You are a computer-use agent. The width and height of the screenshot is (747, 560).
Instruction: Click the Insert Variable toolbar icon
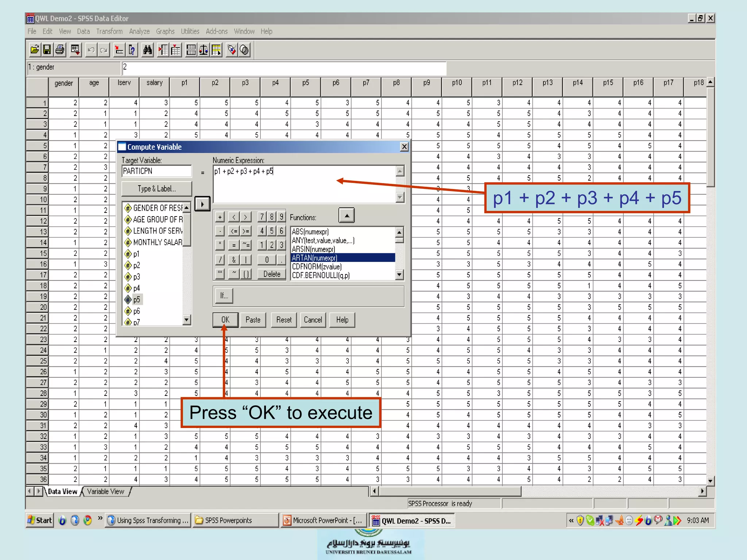coord(175,50)
